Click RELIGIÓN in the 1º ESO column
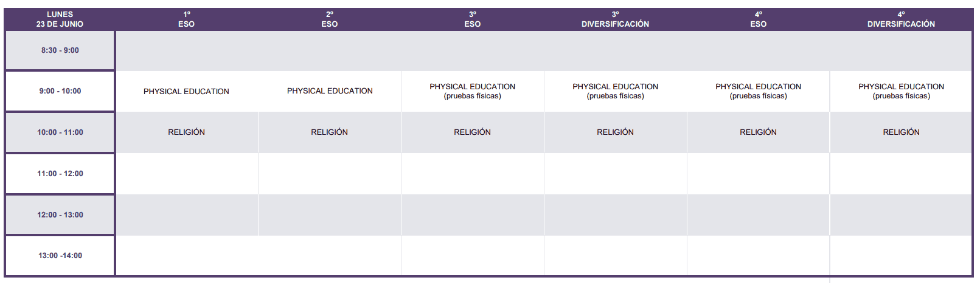Image resolution: width=980 pixels, height=283 pixels. pos(186,132)
